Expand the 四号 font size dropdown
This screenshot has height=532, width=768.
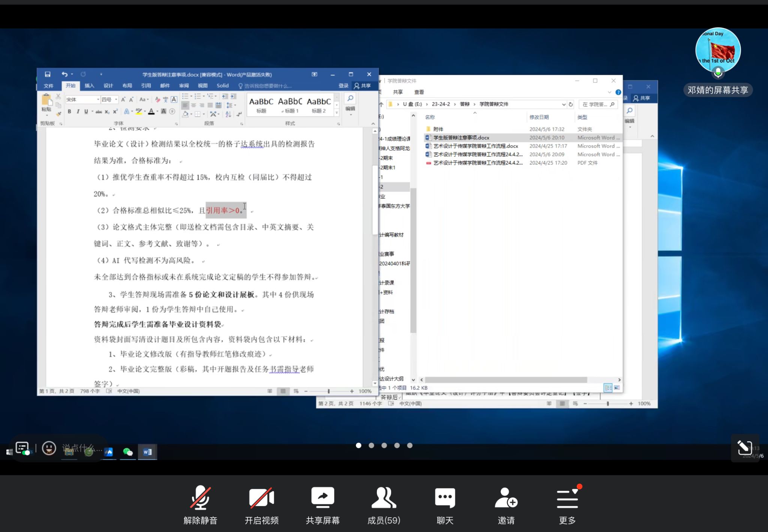[116, 100]
